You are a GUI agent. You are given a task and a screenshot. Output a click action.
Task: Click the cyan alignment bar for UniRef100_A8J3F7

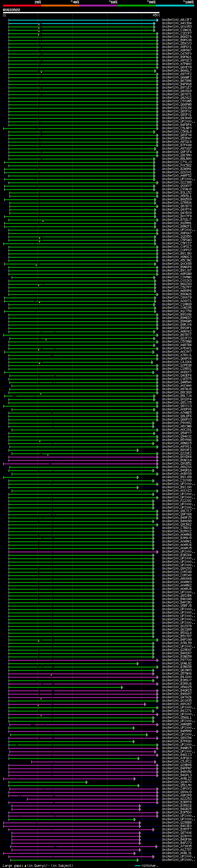tap(83, 20)
